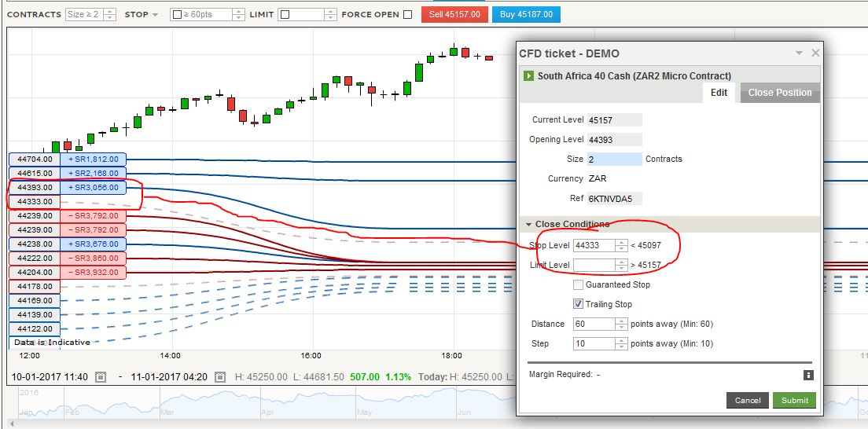This screenshot has width=868, height=429.
Task: Adjust the toolbar Stop points stepper
Action: pos(238,15)
